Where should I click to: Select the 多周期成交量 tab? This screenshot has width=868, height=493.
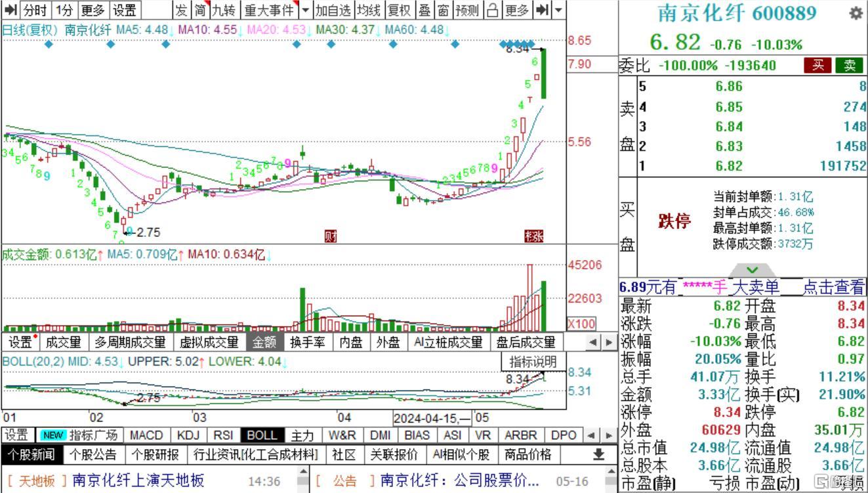(x=131, y=342)
